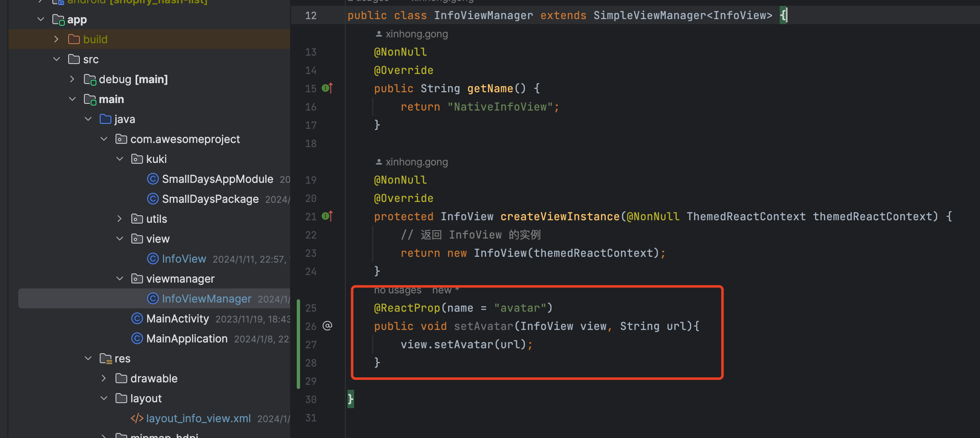The image size is (980, 438).
Task: Click the app module folder icon
Action: click(59, 20)
